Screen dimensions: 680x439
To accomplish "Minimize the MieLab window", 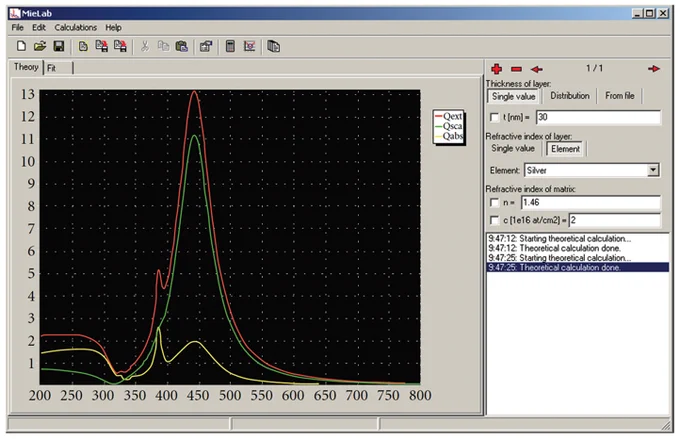I will (x=637, y=13).
